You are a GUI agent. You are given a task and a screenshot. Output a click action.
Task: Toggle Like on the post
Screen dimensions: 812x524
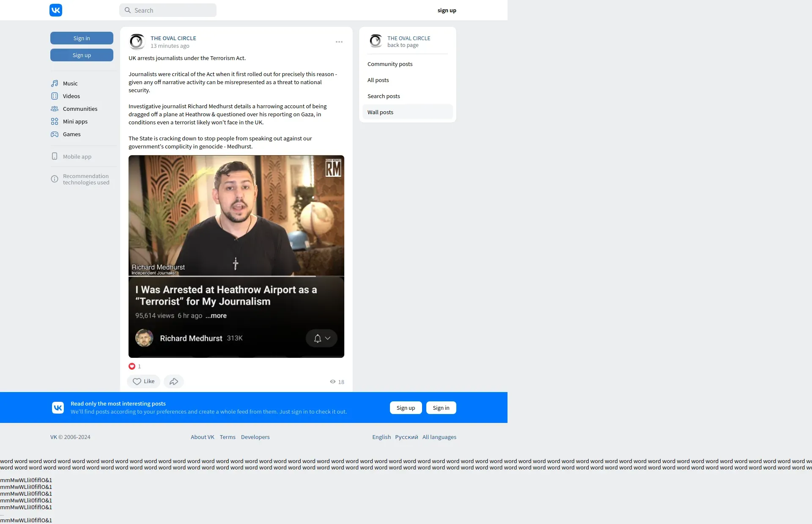pos(143,381)
